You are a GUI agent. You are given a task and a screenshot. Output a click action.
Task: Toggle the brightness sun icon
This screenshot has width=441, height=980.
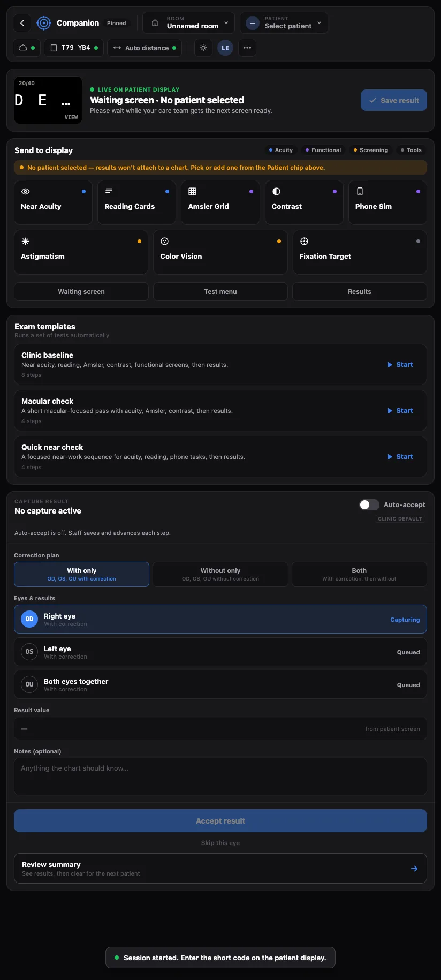pos(203,48)
